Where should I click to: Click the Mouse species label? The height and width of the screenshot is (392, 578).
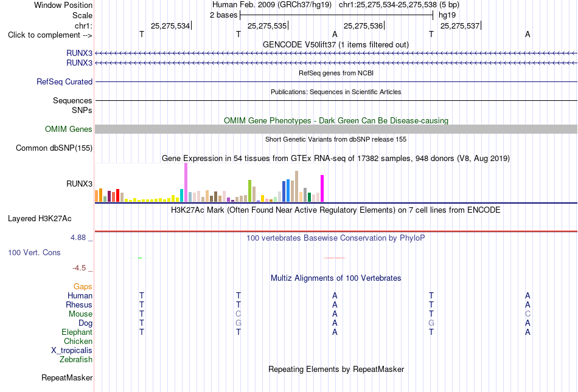[x=80, y=314]
